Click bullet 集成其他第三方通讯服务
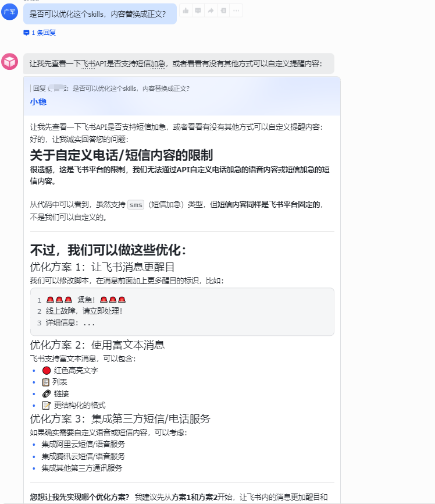The height and width of the screenshot is (504, 435). (x=82, y=468)
